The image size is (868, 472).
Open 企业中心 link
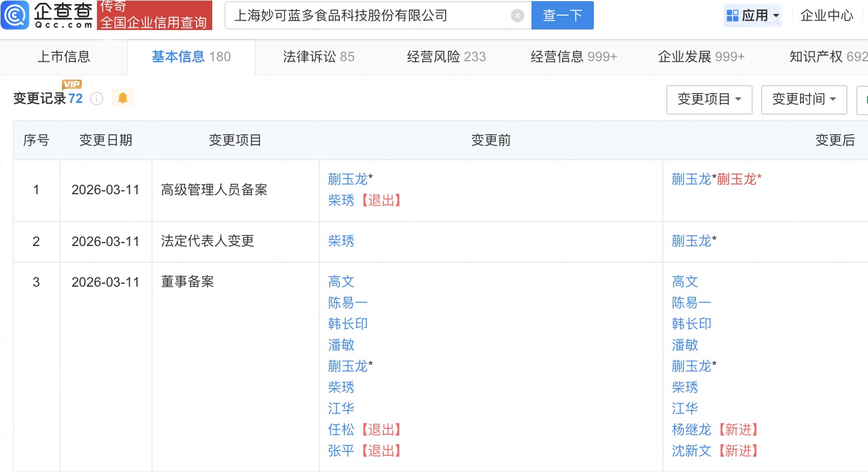pyautogui.click(x=826, y=16)
